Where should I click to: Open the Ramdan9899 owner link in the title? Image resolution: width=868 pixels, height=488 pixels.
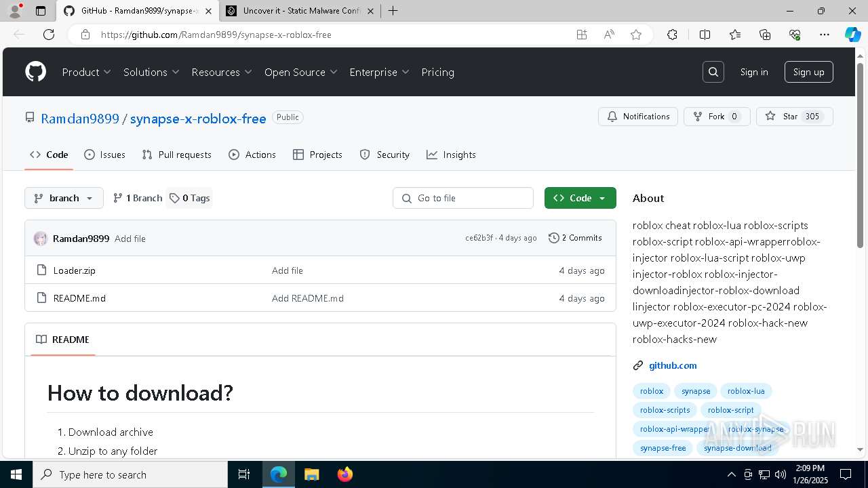[80, 119]
